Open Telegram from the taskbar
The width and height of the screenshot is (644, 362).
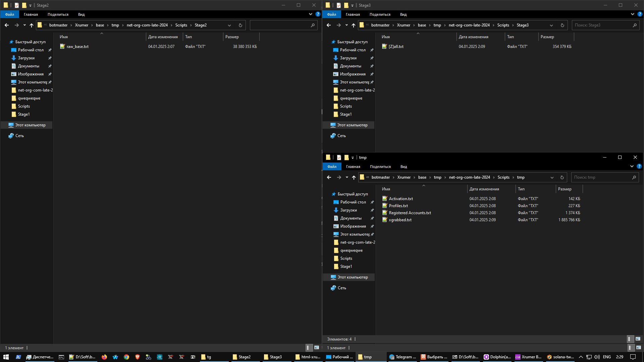[x=402, y=357]
